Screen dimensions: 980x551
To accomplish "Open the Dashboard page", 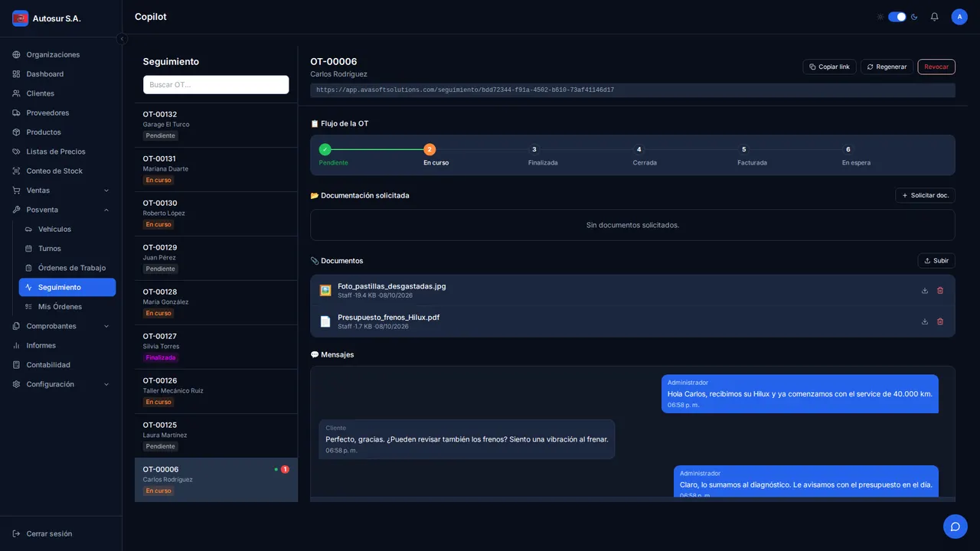I will pyautogui.click(x=61, y=74).
